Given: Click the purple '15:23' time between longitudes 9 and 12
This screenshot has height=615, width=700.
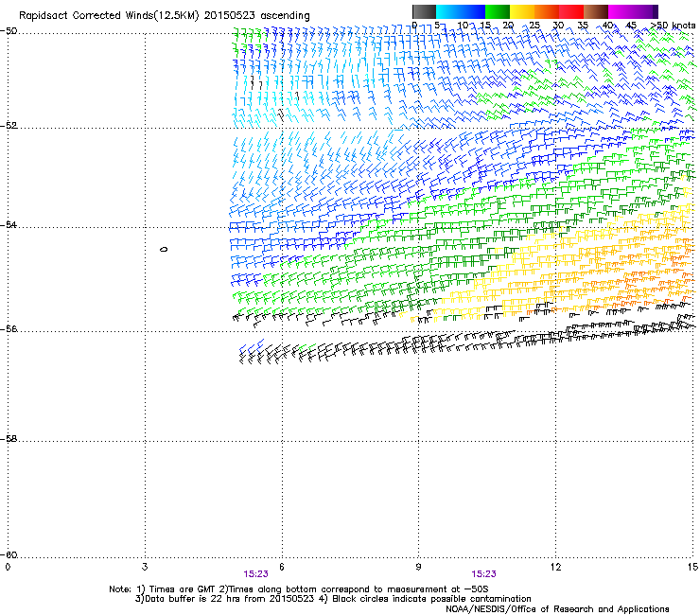Looking at the screenshot, I should (483, 574).
